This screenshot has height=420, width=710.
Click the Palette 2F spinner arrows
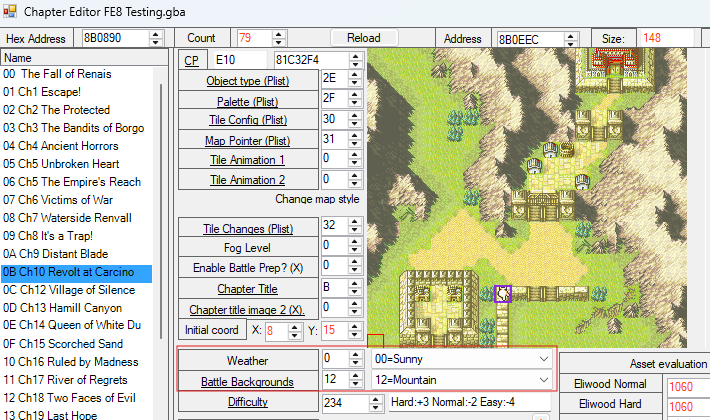coord(355,99)
